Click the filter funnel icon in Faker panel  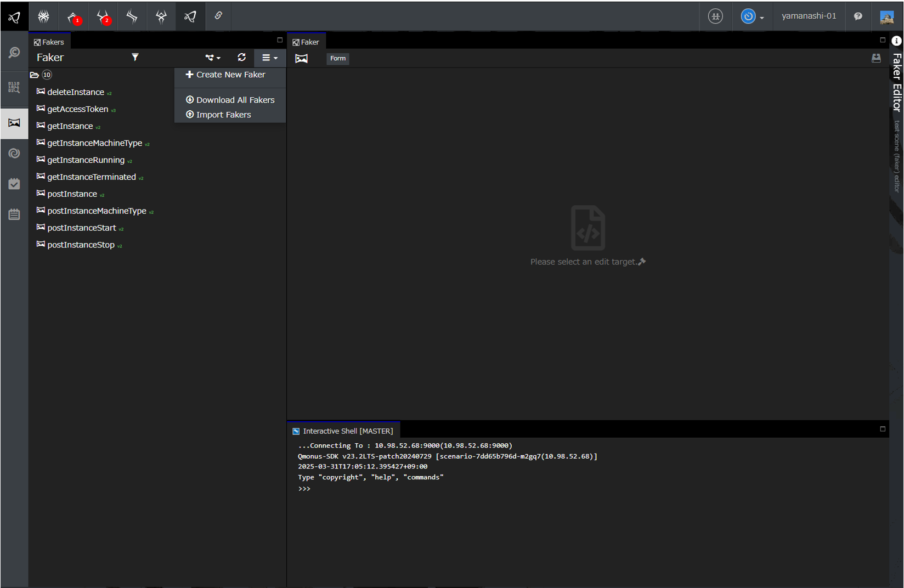click(x=135, y=58)
